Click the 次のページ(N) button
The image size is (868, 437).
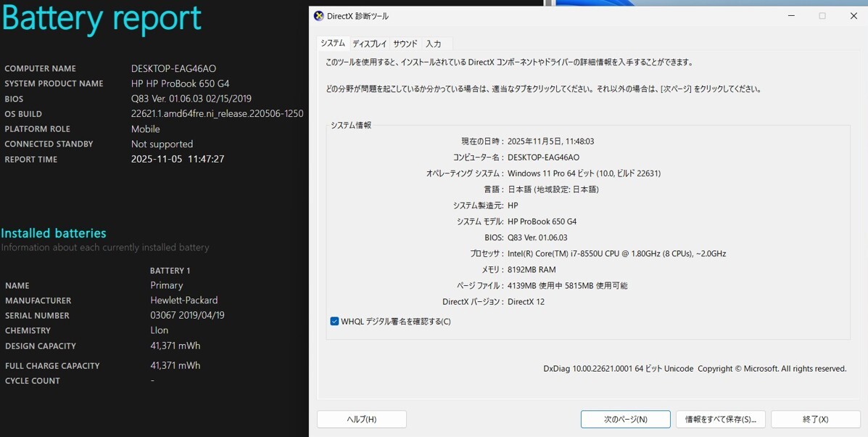pos(626,420)
